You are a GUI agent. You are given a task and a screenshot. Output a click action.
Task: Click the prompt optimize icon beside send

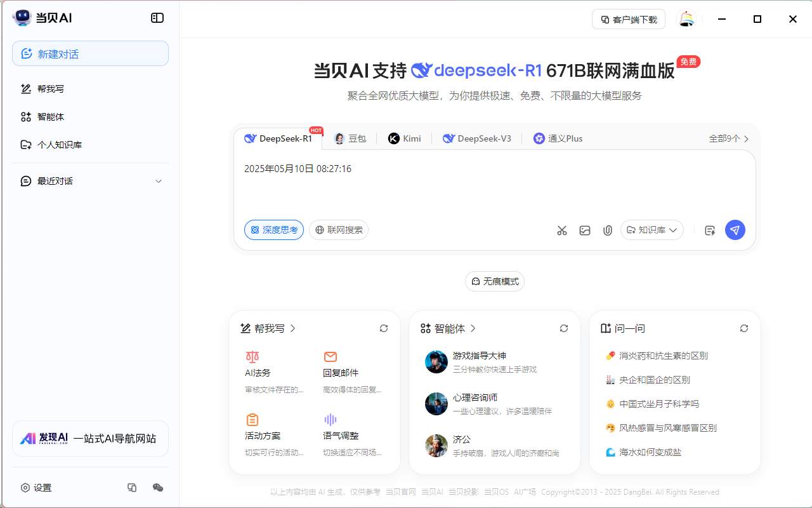[x=710, y=231]
